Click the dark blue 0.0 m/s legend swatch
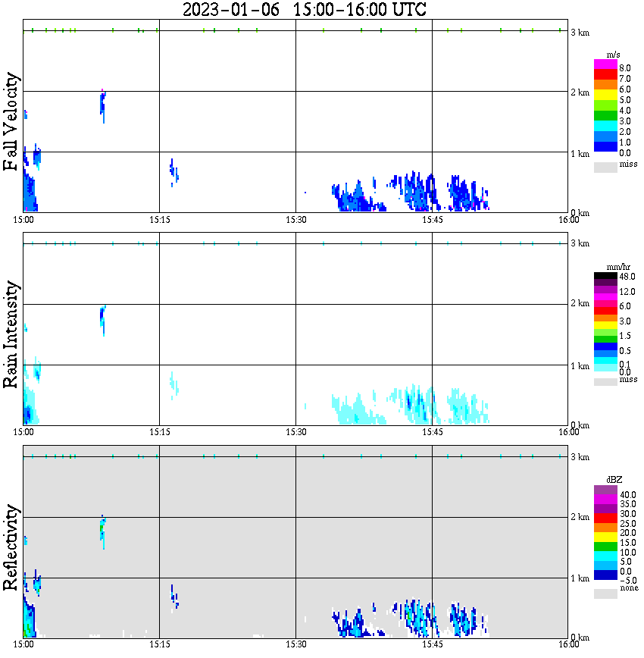This screenshot has height=658, width=644. pos(605,147)
